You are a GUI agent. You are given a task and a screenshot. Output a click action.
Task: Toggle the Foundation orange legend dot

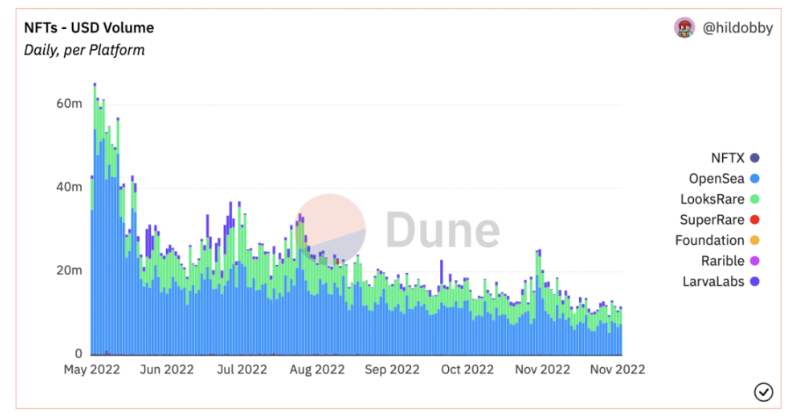755,241
